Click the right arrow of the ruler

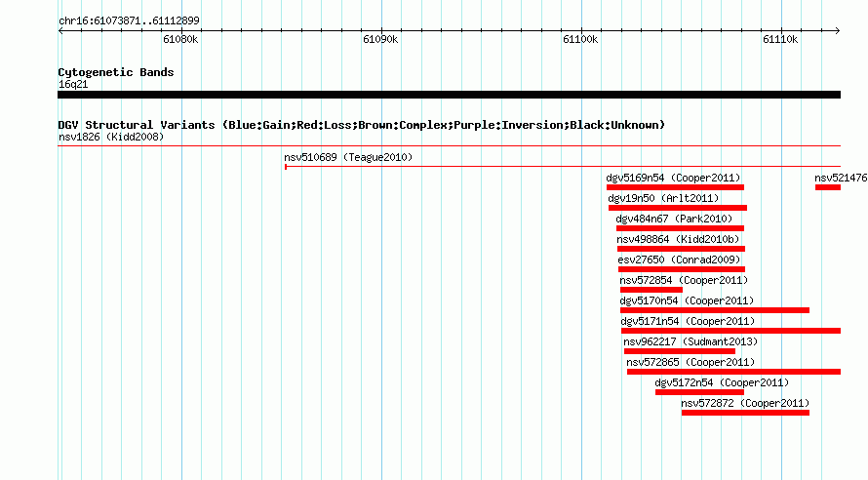[838, 30]
